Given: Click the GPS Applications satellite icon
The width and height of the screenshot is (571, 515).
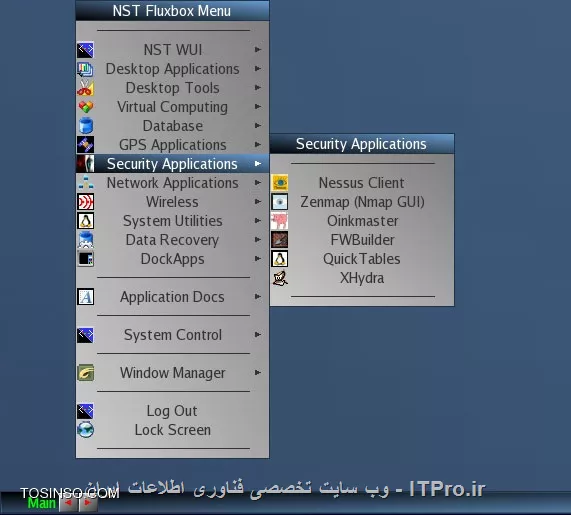Looking at the screenshot, I should pyautogui.click(x=86, y=145).
